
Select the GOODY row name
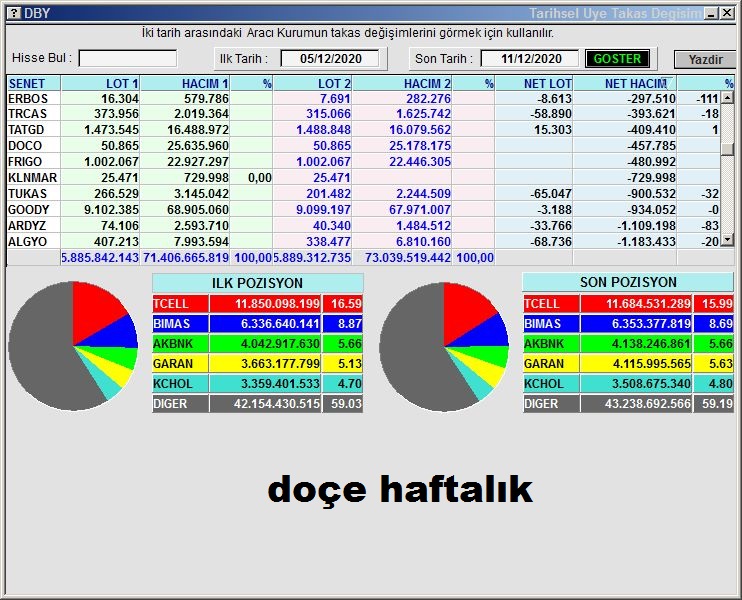pos(28,209)
